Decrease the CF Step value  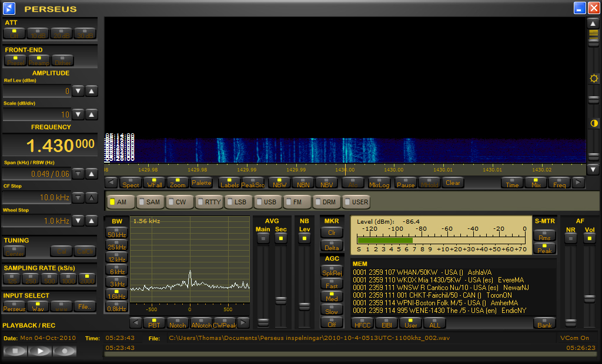coord(78,197)
